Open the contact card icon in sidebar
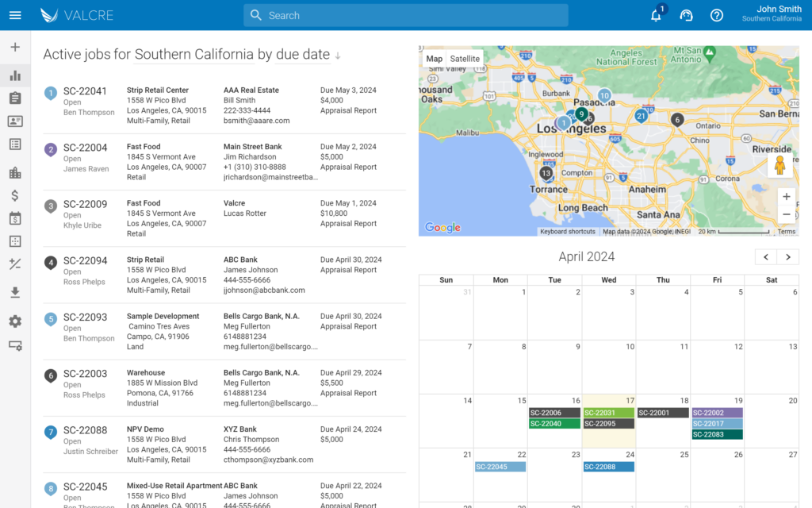 (x=15, y=121)
